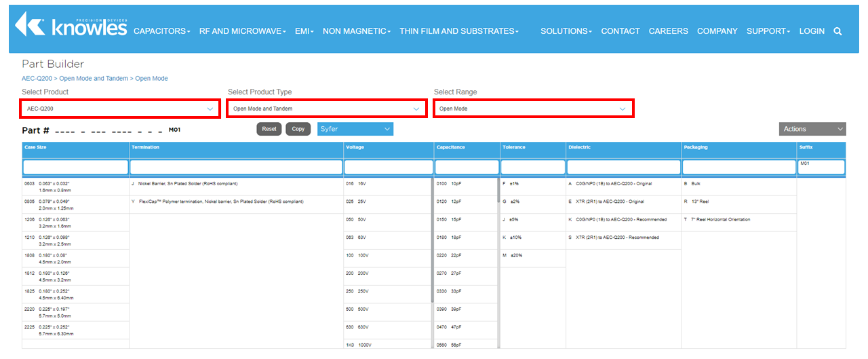
Task: Click the Tolerance filter field
Action: [533, 167]
